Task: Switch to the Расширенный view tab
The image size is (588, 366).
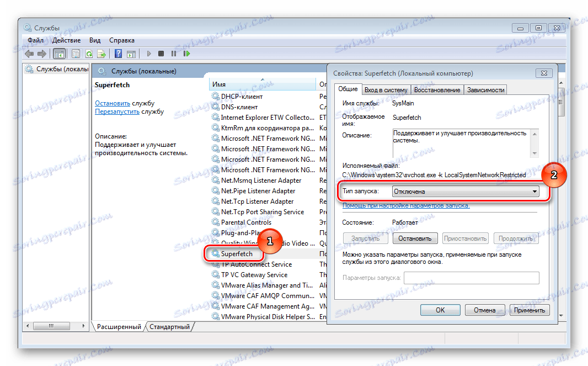Action: coord(119,327)
